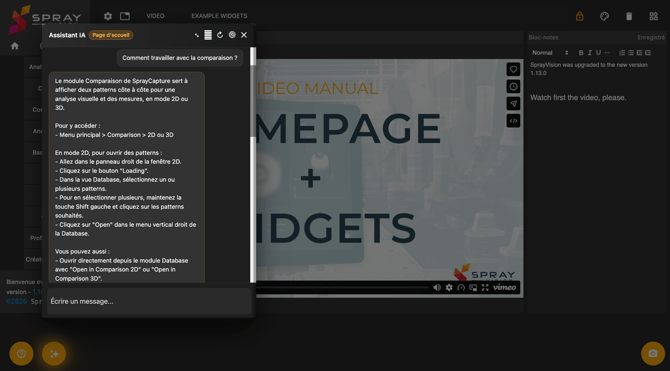
Task: Insert ordered list in Bloc-notes
Action: [x=622, y=53]
